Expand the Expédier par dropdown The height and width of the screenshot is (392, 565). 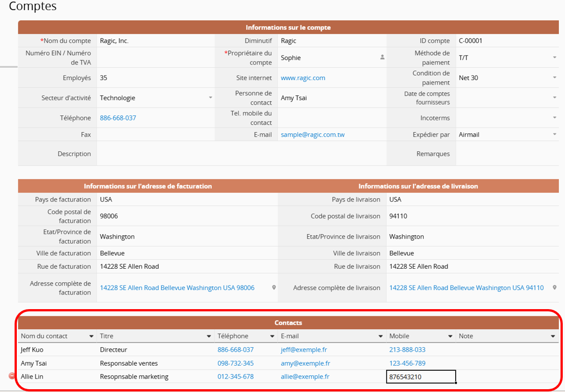pos(554,134)
